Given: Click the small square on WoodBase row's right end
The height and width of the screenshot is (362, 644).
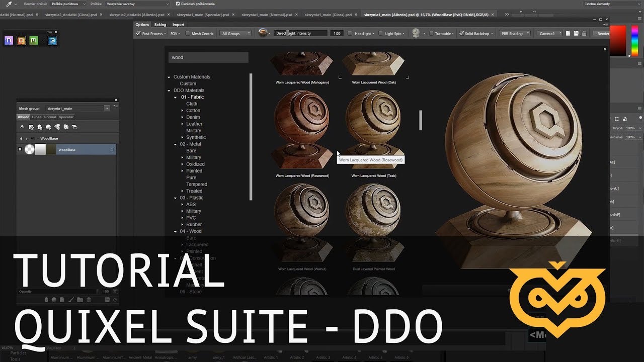Looking at the screenshot, I should [x=112, y=150].
